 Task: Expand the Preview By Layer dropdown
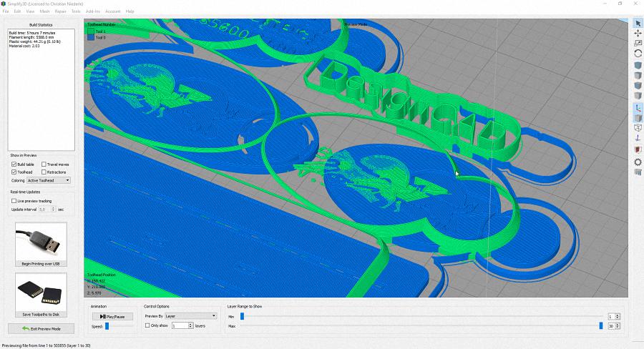point(190,315)
